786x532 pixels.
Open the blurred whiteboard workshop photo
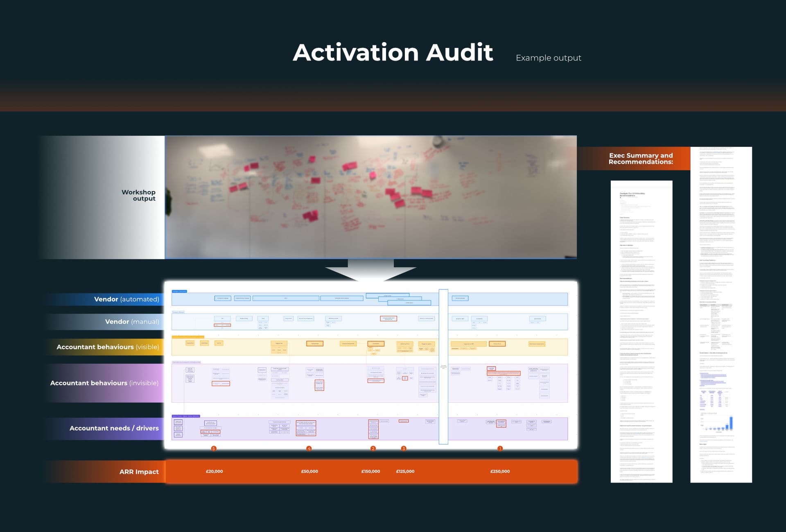[370, 197]
